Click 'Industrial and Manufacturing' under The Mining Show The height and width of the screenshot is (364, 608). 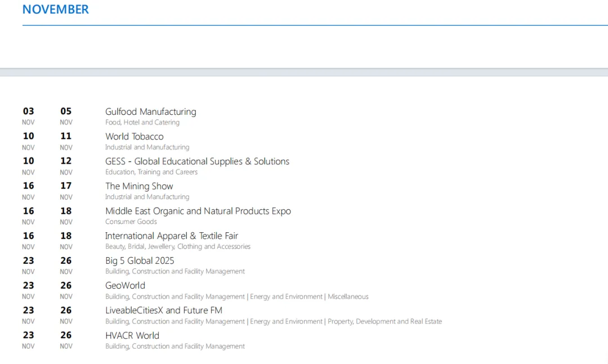pos(147,197)
